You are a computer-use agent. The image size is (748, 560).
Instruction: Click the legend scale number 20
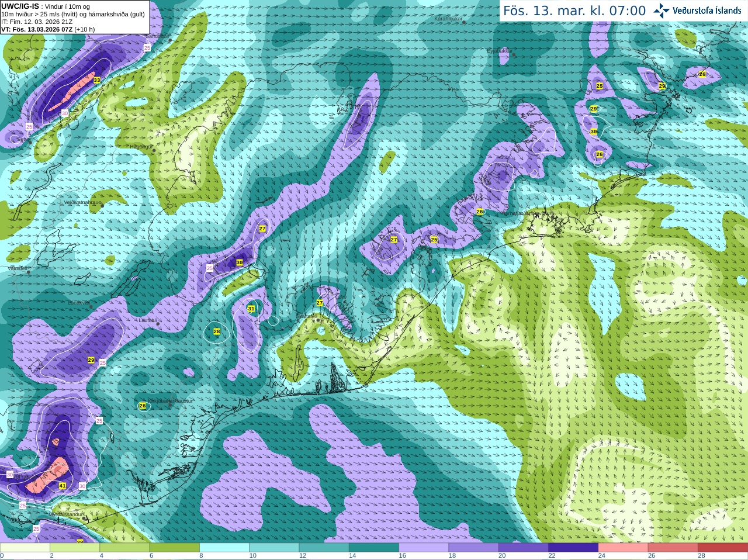click(x=502, y=556)
